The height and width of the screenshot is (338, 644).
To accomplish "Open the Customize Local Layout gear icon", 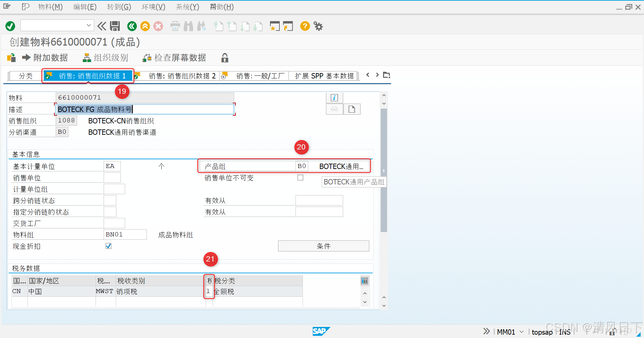I will pyautogui.click(x=318, y=26).
